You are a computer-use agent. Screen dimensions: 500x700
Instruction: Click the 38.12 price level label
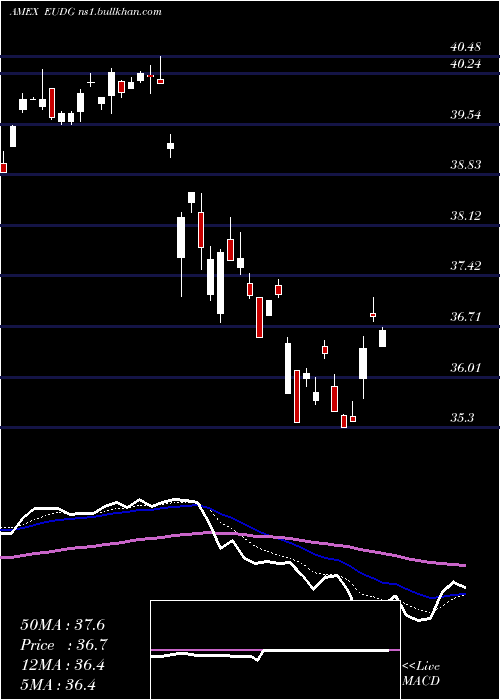[465, 216]
